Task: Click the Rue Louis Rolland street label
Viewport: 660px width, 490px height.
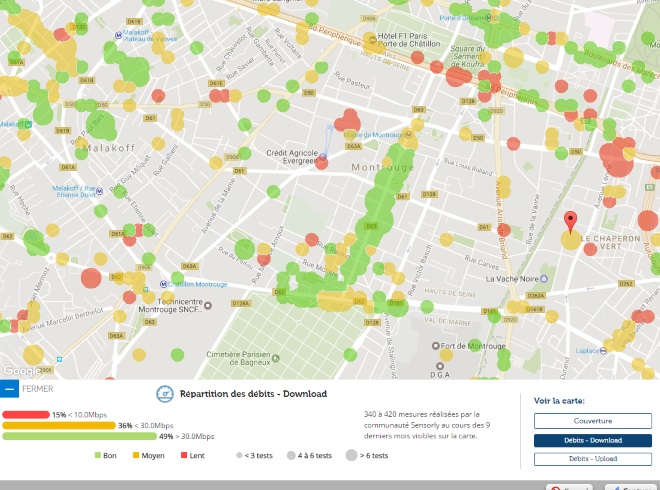Action: click(468, 167)
